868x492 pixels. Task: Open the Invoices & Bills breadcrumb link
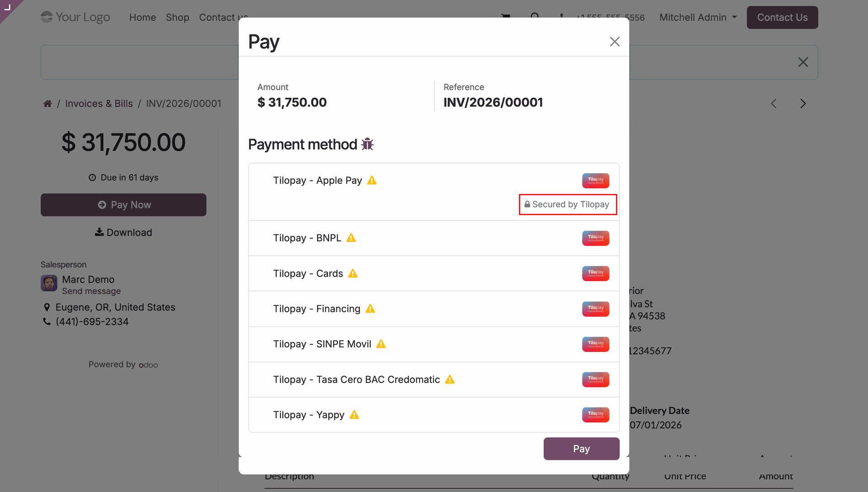[99, 103]
